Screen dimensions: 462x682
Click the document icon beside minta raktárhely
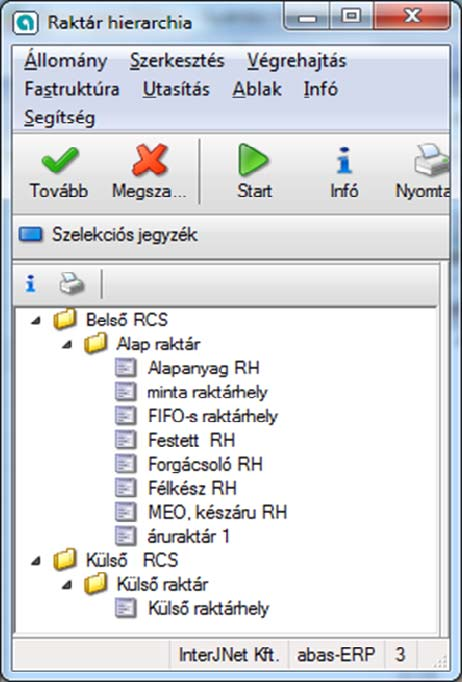coord(126,392)
